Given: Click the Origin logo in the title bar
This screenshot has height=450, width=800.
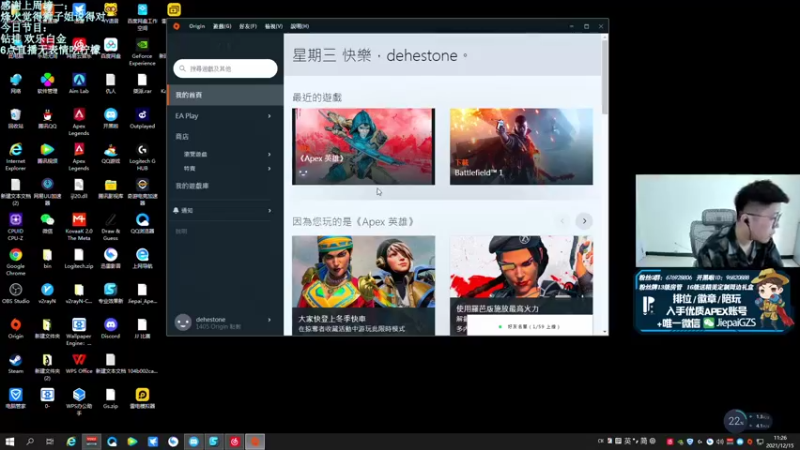Looking at the screenshot, I should tap(177, 26).
